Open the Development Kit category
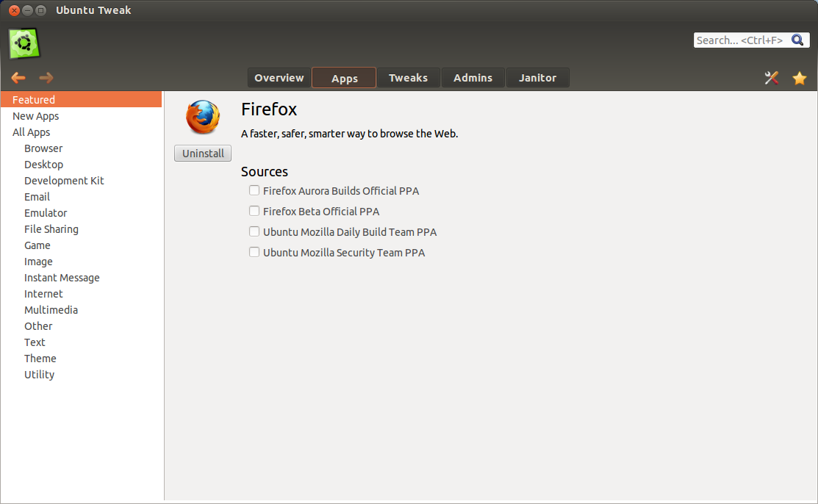Screen dimensions: 818x504 (x=82, y=181)
